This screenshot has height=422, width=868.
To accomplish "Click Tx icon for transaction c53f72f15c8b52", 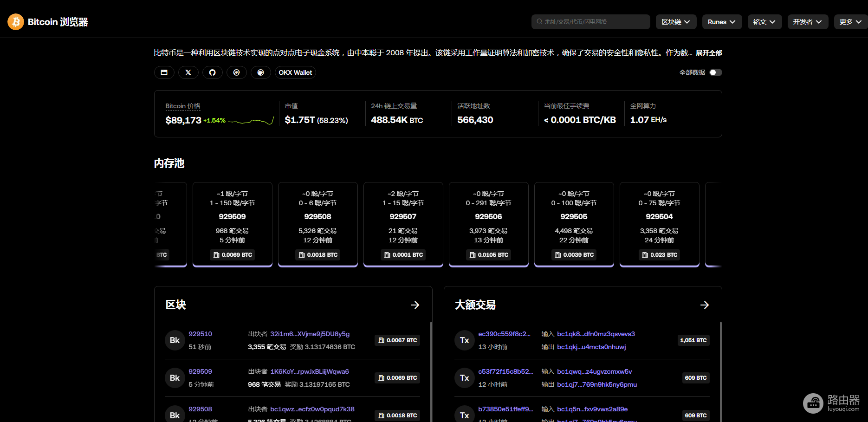I will click(464, 378).
